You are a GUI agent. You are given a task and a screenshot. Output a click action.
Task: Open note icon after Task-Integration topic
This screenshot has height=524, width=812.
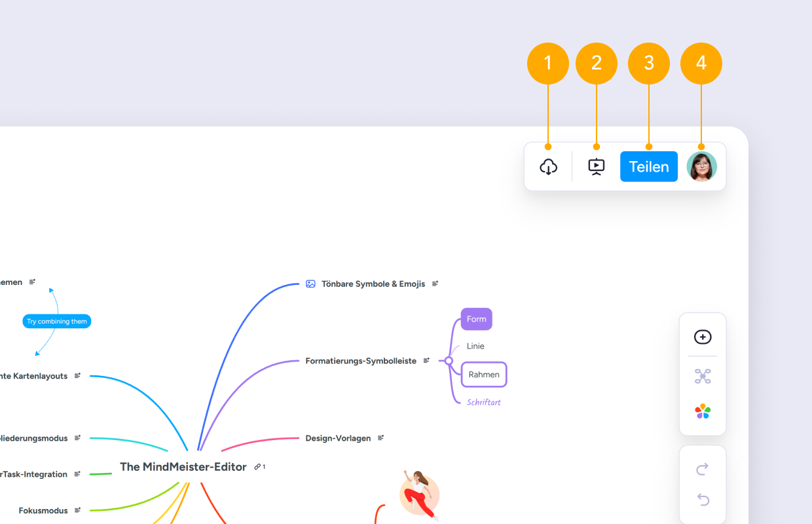tap(78, 474)
